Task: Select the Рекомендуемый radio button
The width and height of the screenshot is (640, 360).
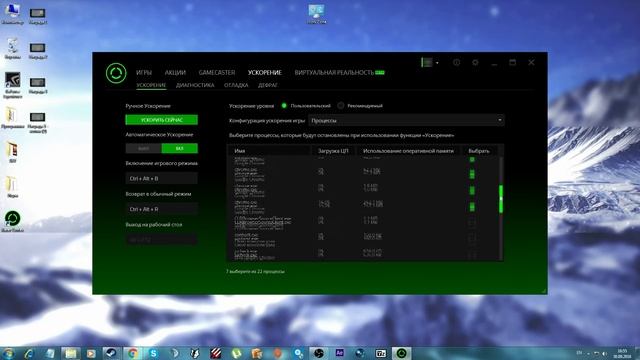Action: point(341,105)
